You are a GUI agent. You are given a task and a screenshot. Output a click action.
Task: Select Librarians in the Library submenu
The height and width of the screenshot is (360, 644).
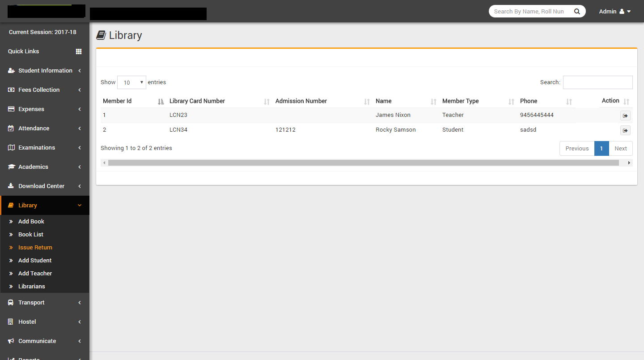(32, 287)
